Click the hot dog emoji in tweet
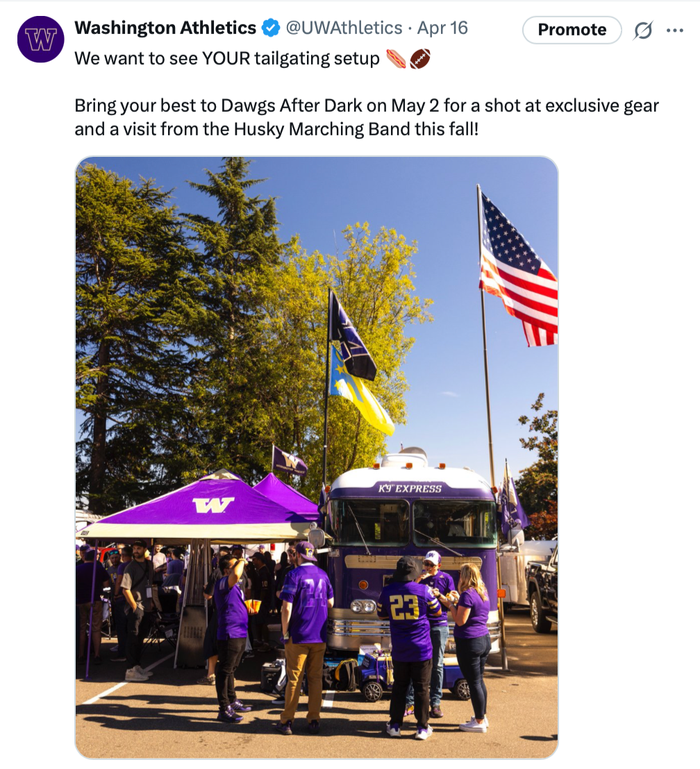 (396, 59)
